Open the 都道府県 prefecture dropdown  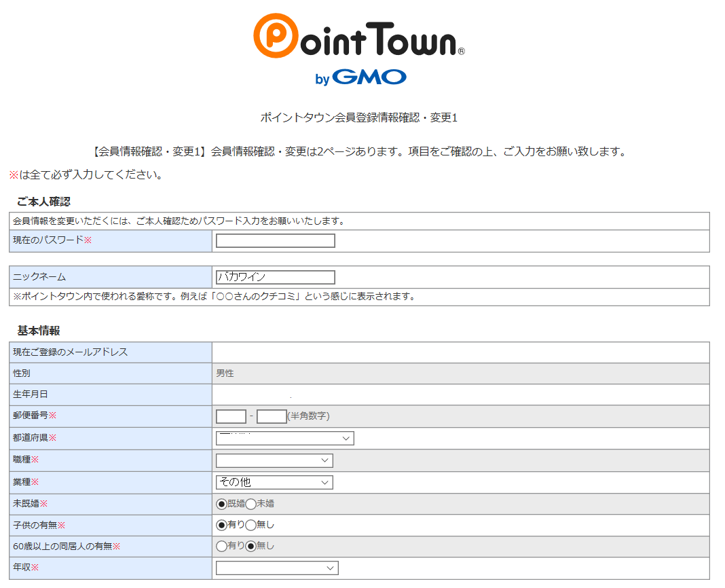click(285, 438)
